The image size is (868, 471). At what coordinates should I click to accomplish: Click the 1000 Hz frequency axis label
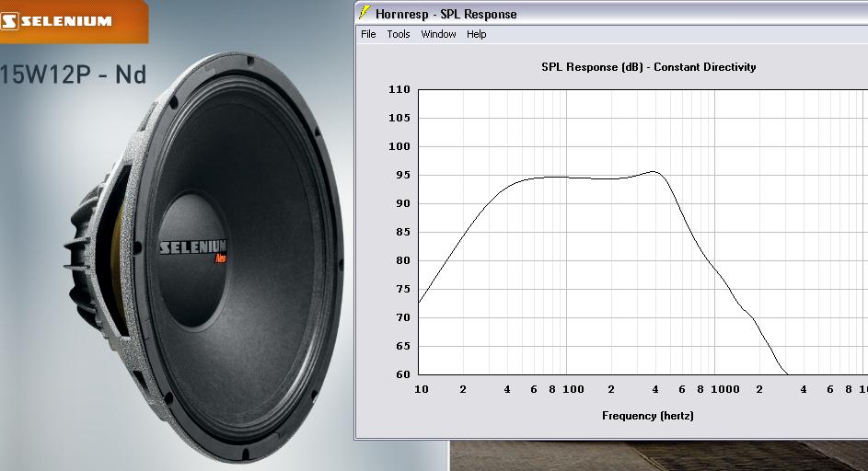pos(724,390)
